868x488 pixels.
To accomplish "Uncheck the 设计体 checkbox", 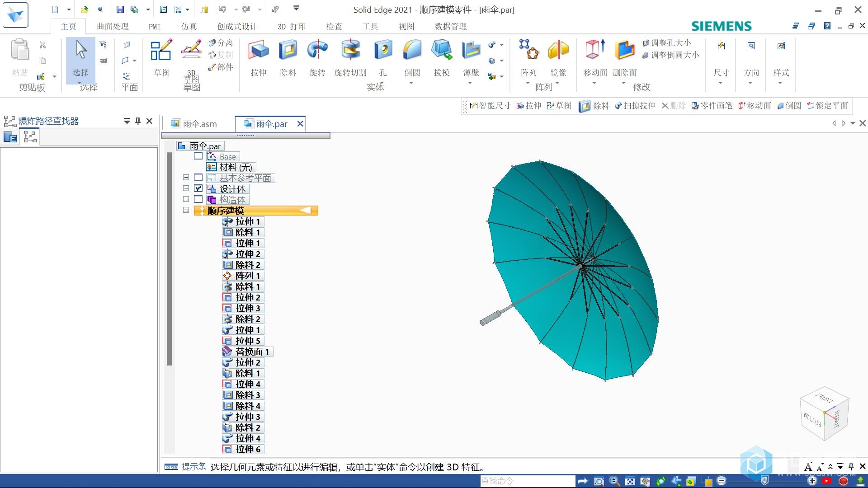I will pyautogui.click(x=198, y=188).
